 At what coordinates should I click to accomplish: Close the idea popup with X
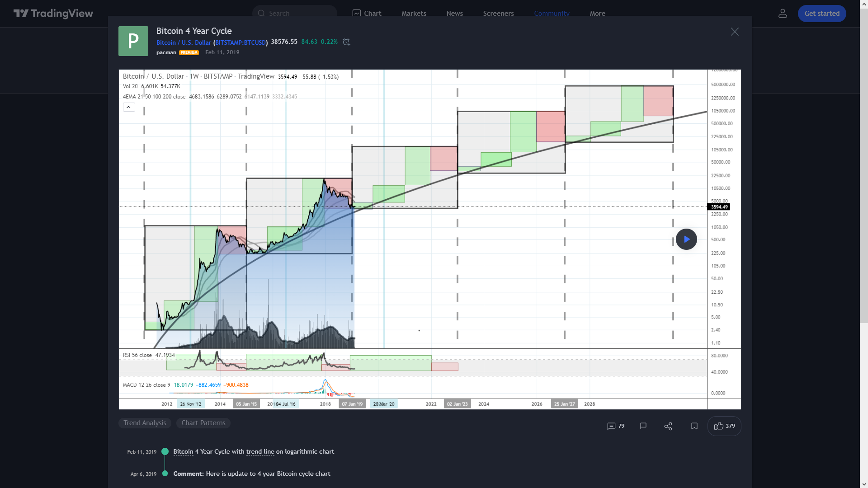tap(735, 32)
